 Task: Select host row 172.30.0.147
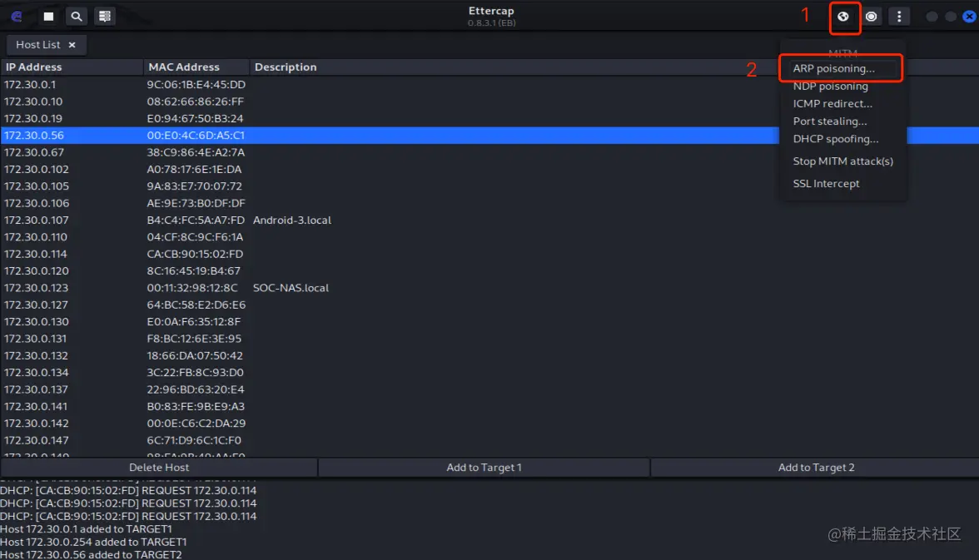489,440
